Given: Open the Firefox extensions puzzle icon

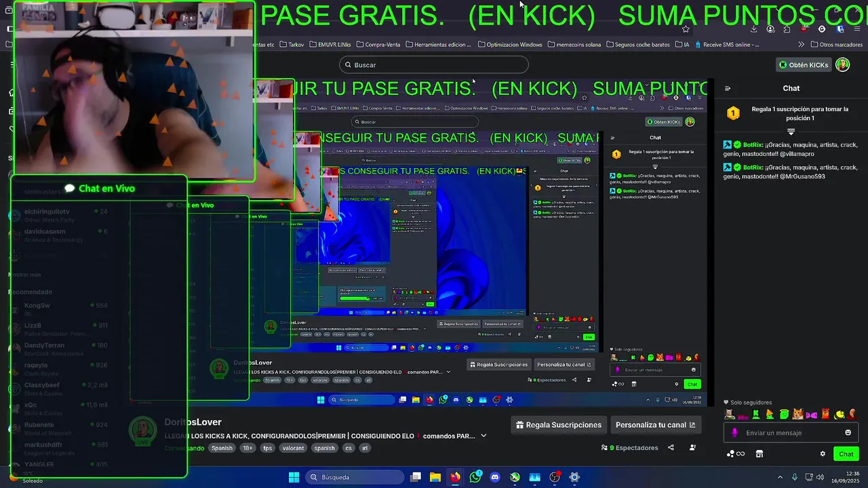Looking at the screenshot, I should coord(787,29).
